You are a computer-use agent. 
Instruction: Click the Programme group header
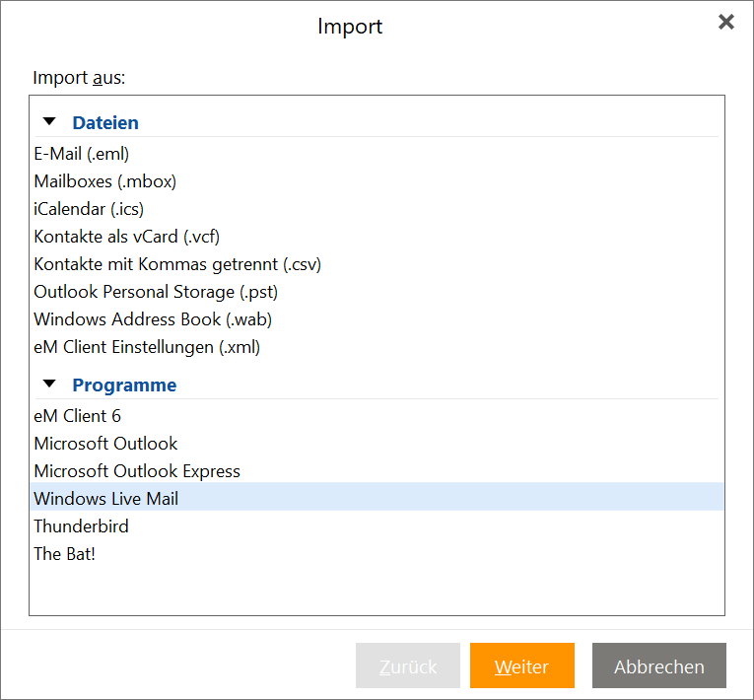click(x=124, y=385)
